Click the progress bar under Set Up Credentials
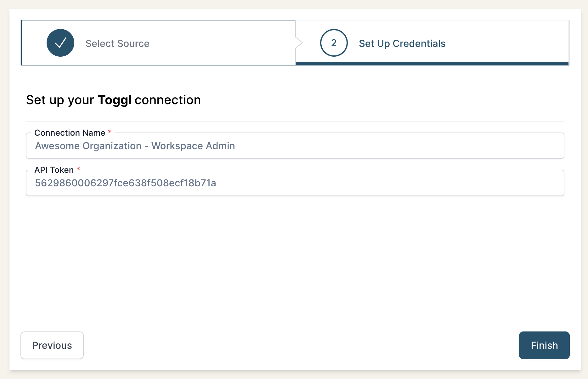The width and height of the screenshot is (588, 379). [x=433, y=64]
